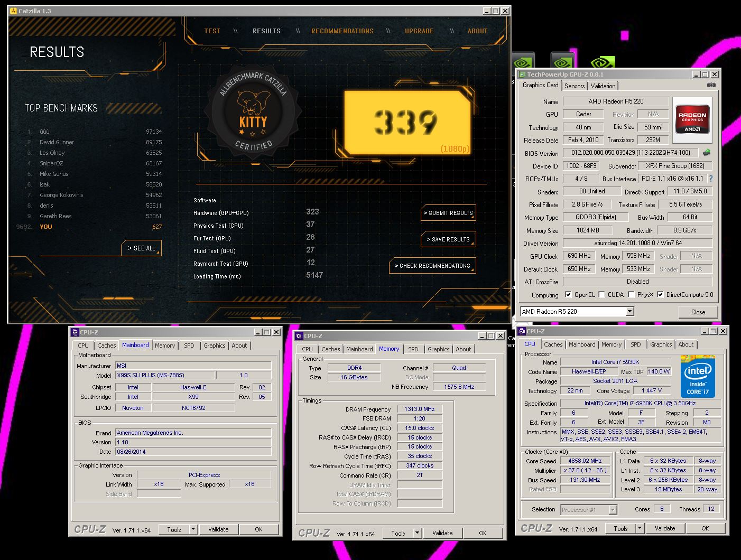The width and height of the screenshot is (741, 560).
Task: Click the Radeon Graphics logo in GPU-Z
Action: point(692,120)
